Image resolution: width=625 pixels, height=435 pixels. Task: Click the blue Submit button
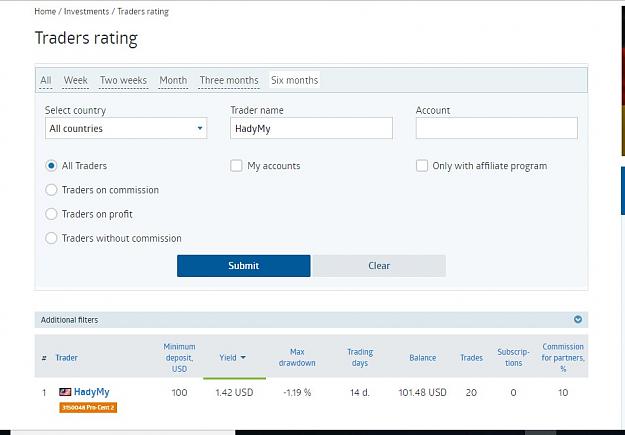tap(244, 266)
